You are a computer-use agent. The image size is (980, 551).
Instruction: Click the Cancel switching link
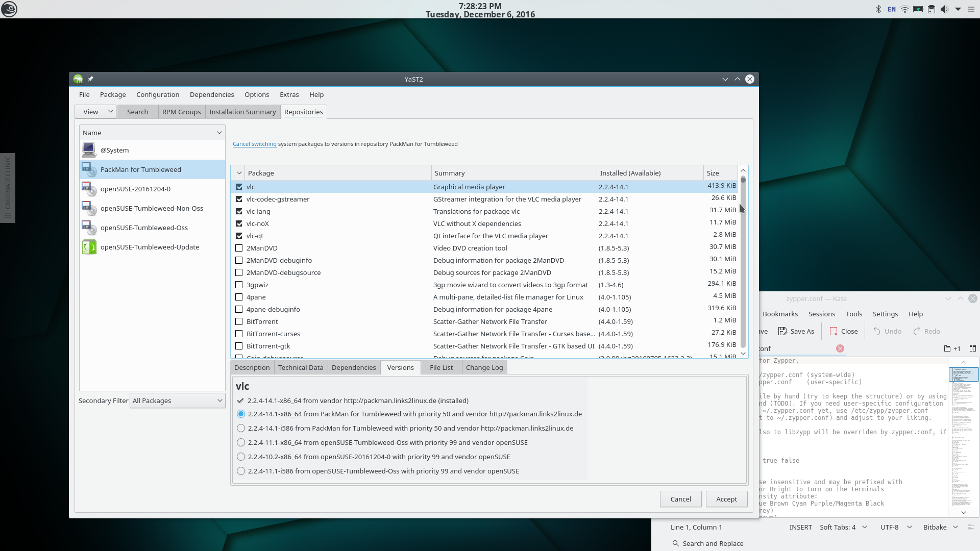254,144
